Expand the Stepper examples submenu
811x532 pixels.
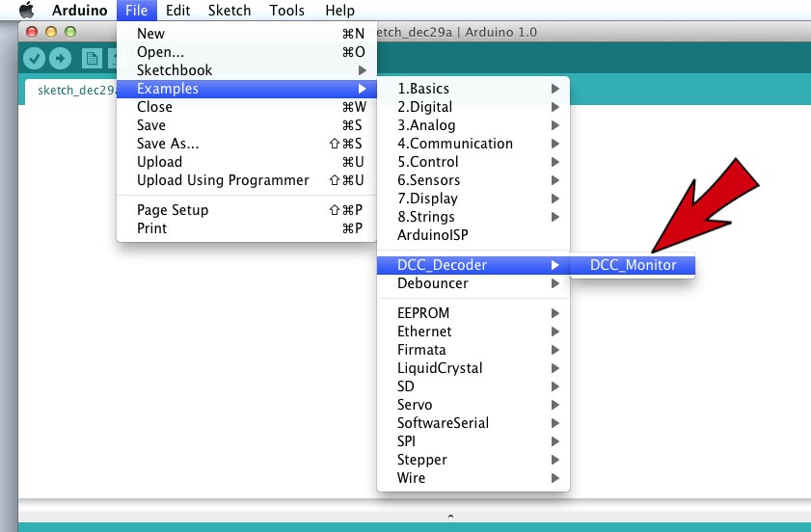[x=473, y=460]
